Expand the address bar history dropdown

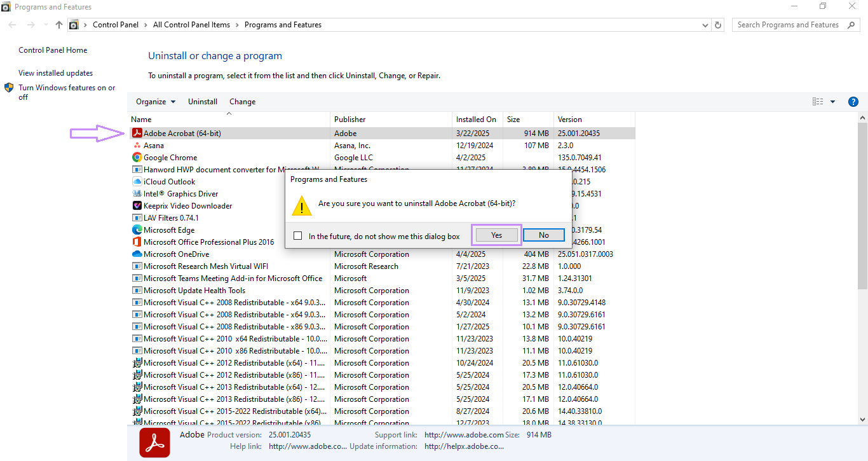tap(705, 25)
